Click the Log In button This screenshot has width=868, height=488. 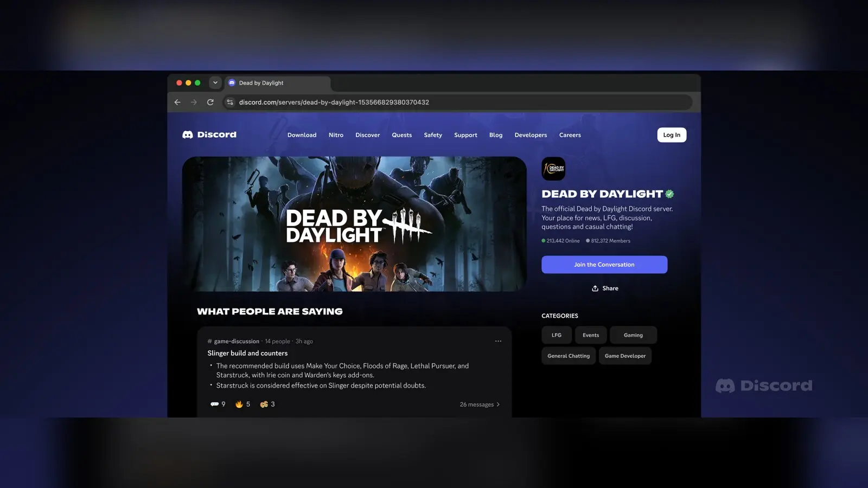(x=672, y=135)
